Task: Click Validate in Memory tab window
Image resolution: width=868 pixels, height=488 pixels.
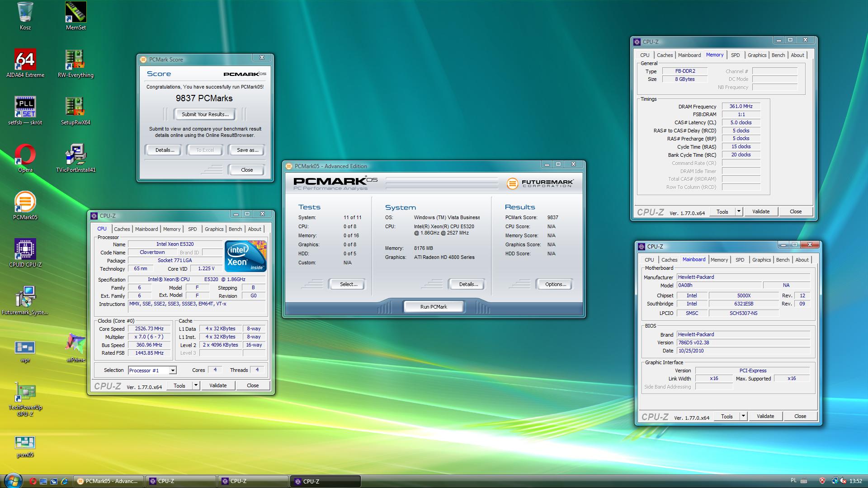Action: (x=761, y=211)
